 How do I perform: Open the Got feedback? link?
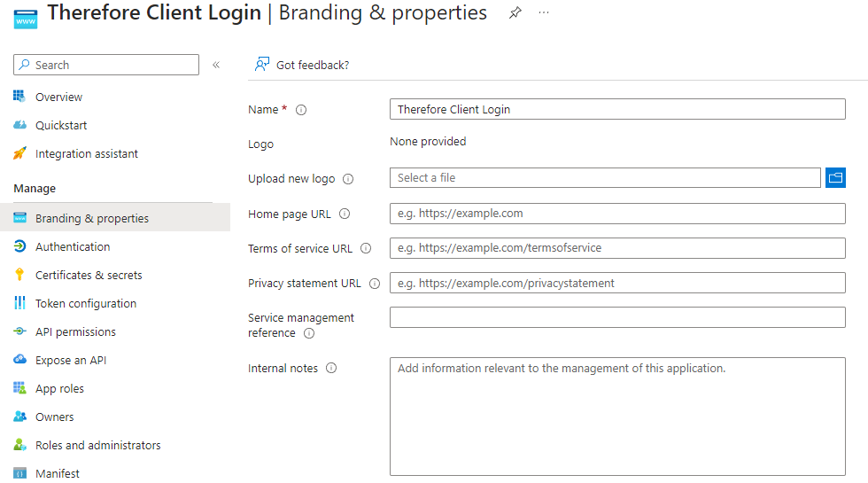point(302,65)
